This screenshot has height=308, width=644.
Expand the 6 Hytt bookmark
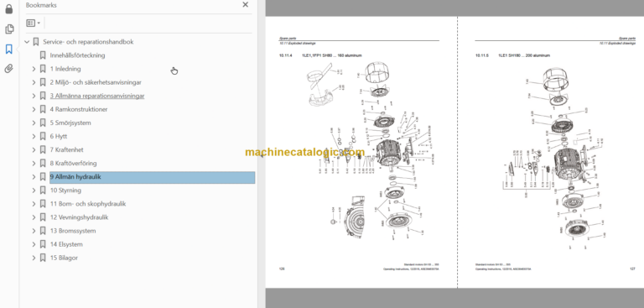[34, 137]
